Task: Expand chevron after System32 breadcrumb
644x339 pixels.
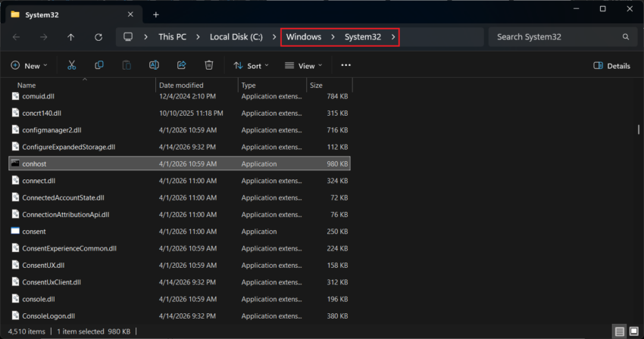Action: coord(393,37)
